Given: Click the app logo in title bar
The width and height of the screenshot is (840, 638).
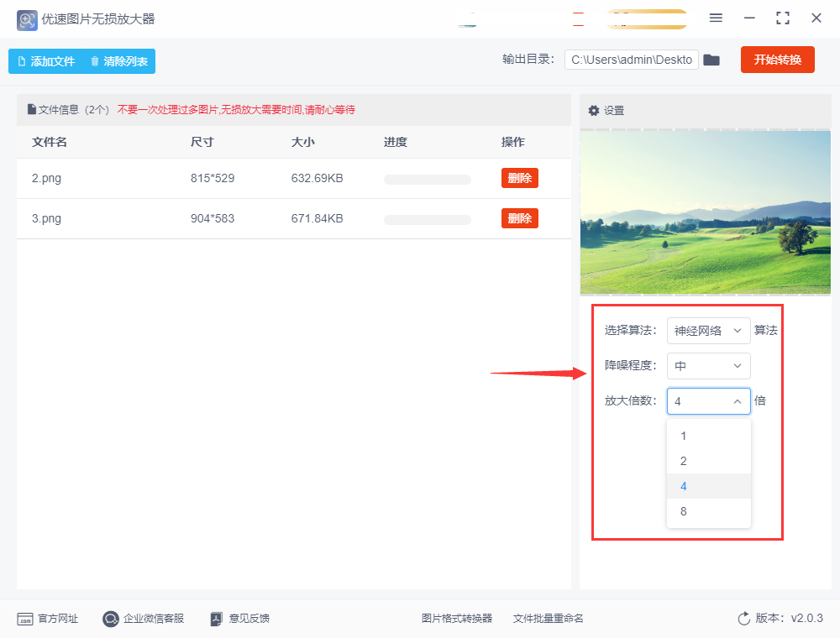Looking at the screenshot, I should tap(27, 18).
